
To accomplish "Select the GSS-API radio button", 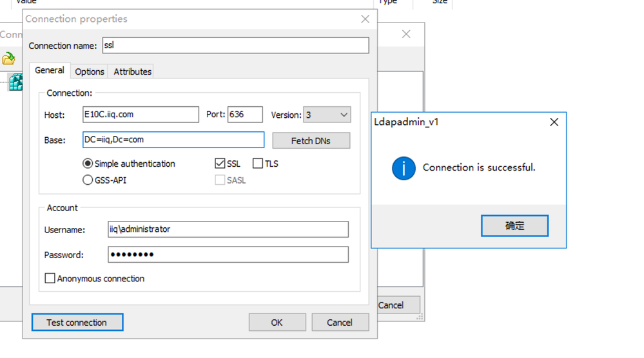I will (x=88, y=180).
